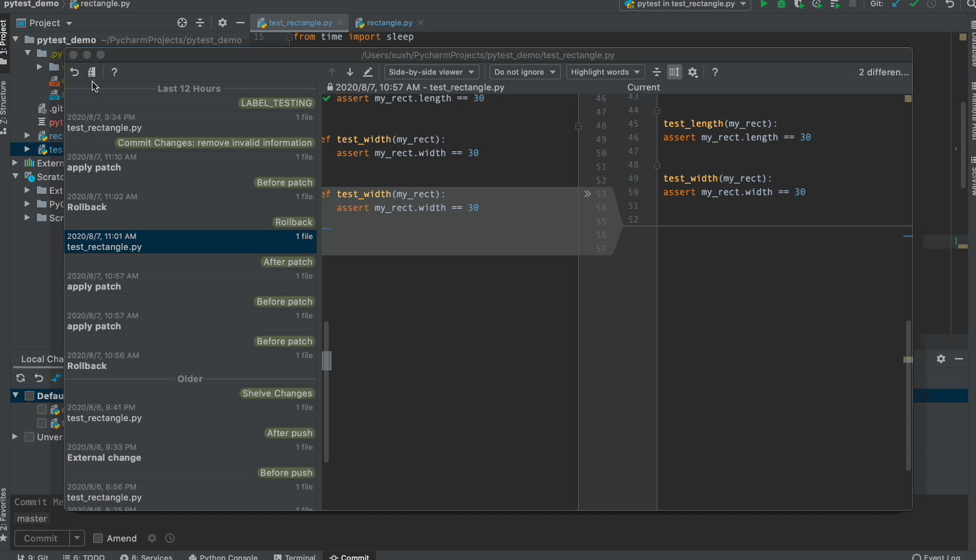Check first file under Default changelist
This screenshot has height=560, width=976.
[42, 409]
